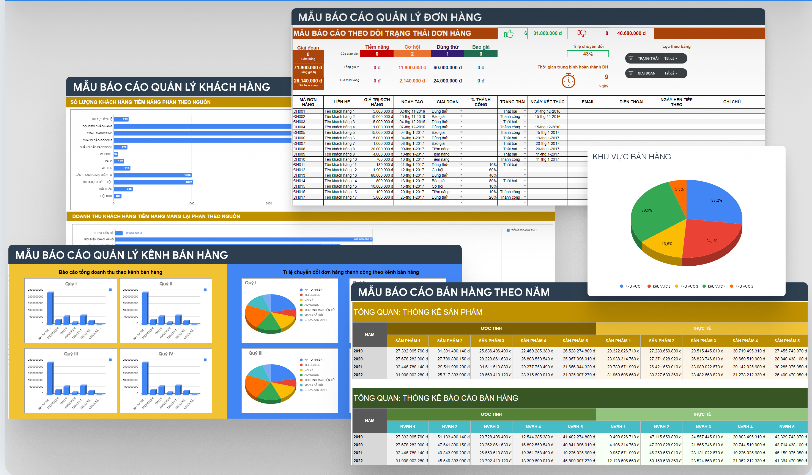The height and width of the screenshot is (475, 812).
Task: Select the Quý II bar chart
Action: click(x=164, y=308)
